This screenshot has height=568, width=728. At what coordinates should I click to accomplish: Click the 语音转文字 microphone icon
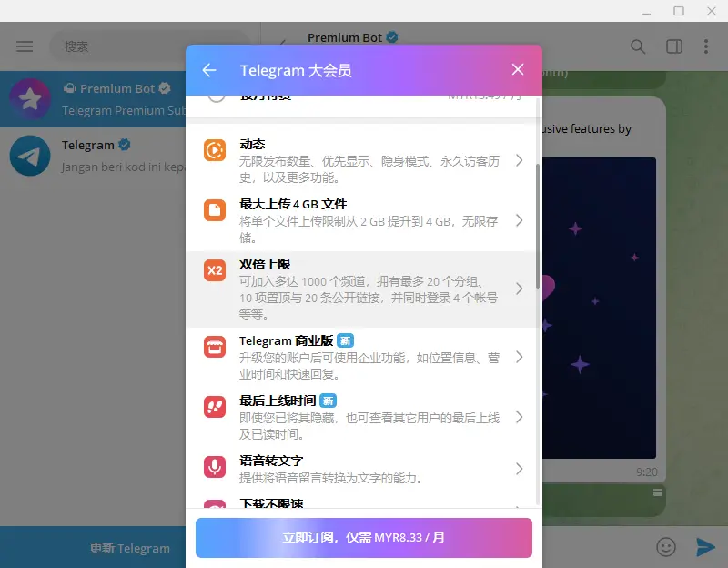point(215,467)
